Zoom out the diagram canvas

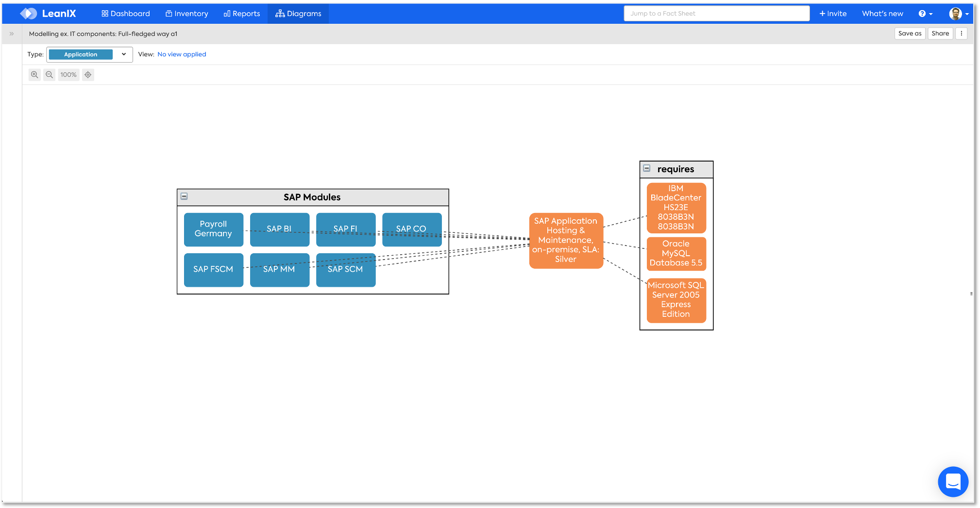(x=49, y=75)
